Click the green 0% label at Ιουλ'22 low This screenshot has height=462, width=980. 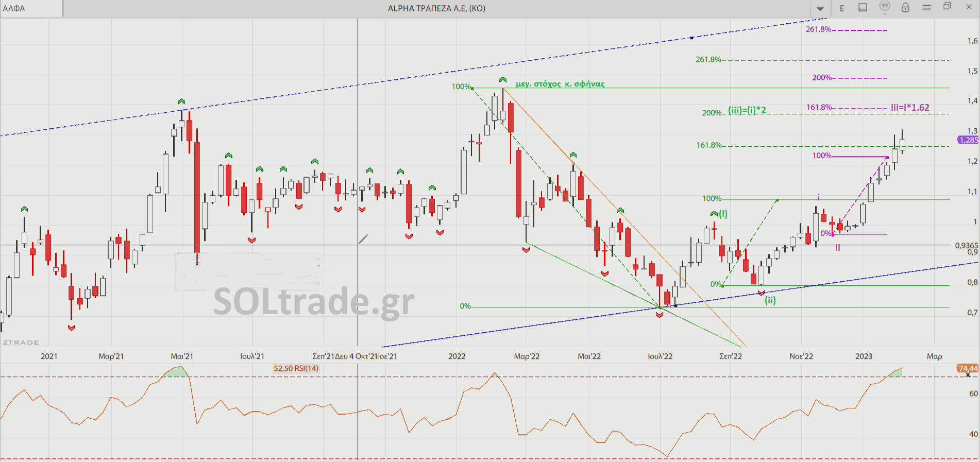click(465, 306)
